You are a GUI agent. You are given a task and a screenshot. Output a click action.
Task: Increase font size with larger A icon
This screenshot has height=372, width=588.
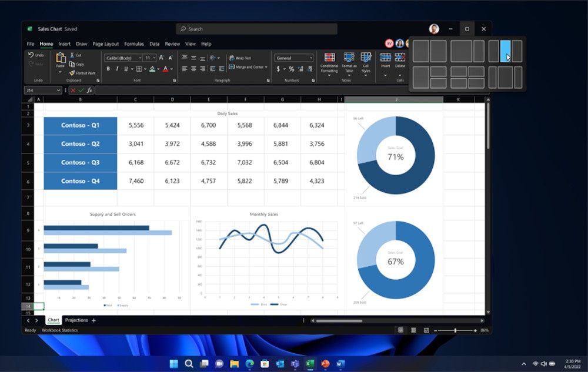coord(161,58)
